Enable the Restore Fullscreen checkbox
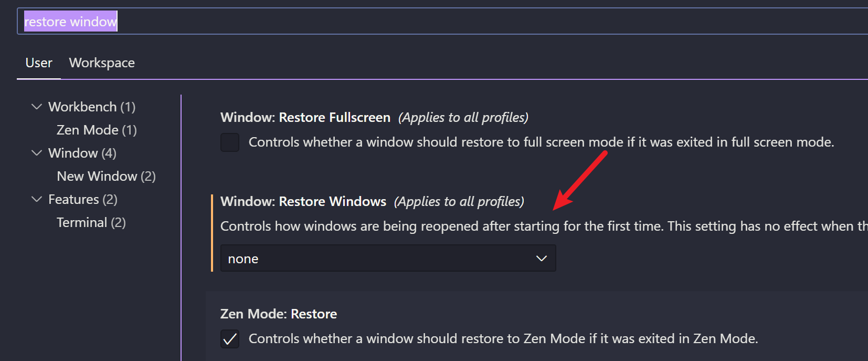This screenshot has height=361, width=868. (x=230, y=142)
